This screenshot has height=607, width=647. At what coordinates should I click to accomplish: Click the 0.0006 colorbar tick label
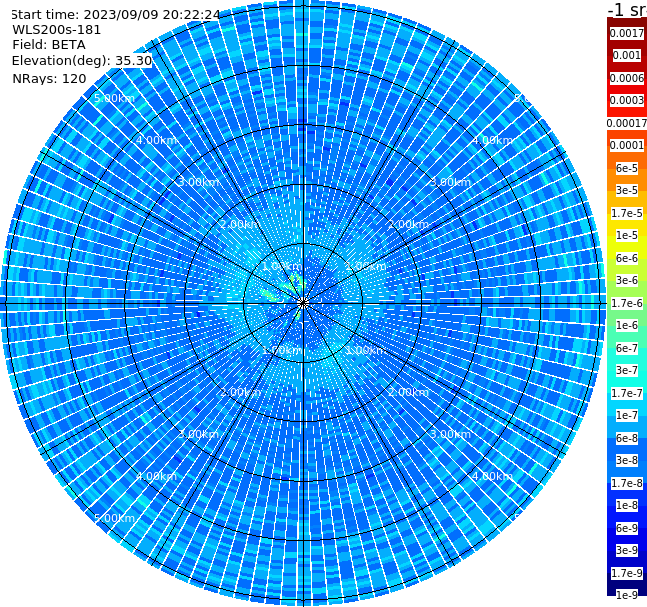click(x=627, y=78)
